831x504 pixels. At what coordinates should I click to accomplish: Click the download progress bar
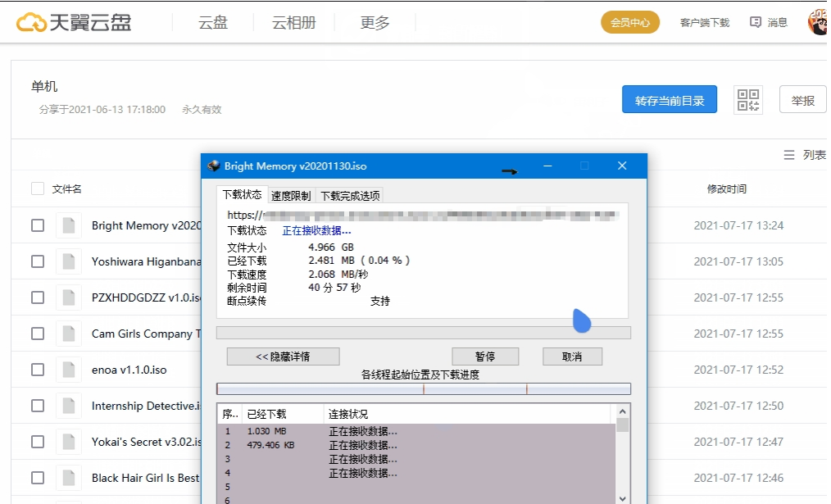tap(423, 331)
